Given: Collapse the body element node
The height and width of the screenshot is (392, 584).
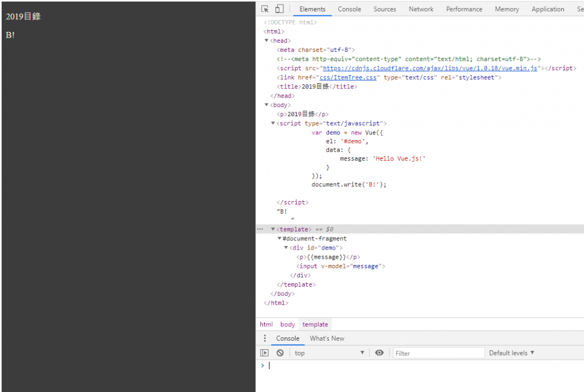Looking at the screenshot, I should click(x=266, y=105).
